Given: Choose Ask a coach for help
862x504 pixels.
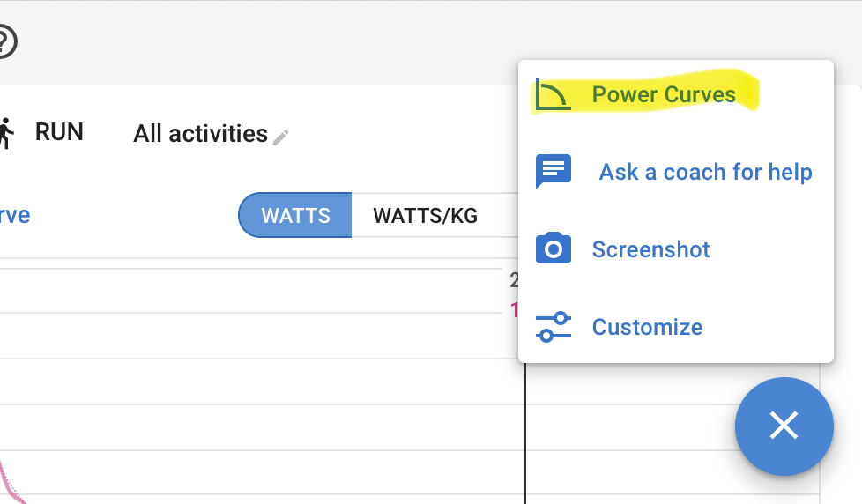Looking at the screenshot, I should 705,172.
